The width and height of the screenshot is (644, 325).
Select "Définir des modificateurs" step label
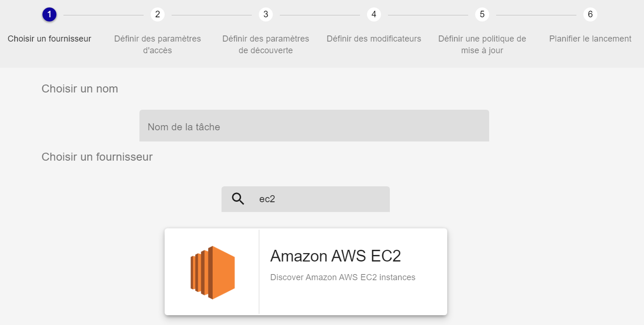[374, 39]
